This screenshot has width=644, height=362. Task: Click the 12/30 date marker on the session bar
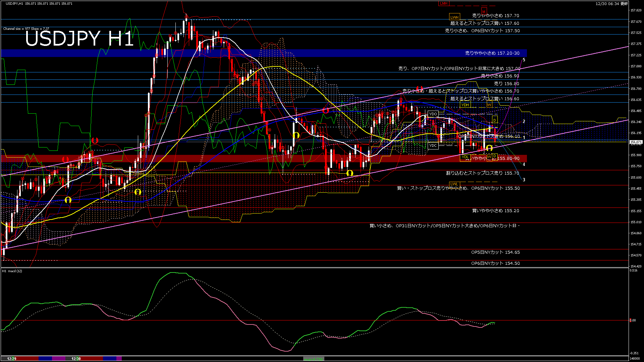click(76, 359)
